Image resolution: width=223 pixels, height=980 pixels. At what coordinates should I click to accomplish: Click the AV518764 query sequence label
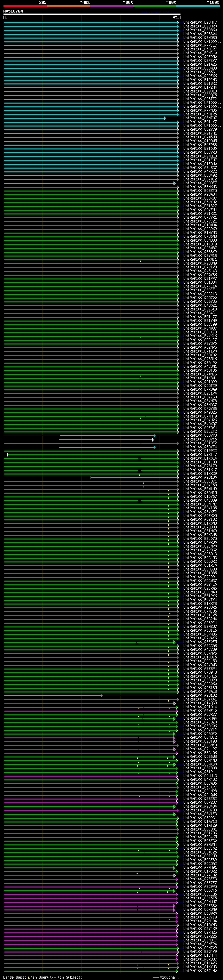13,11
